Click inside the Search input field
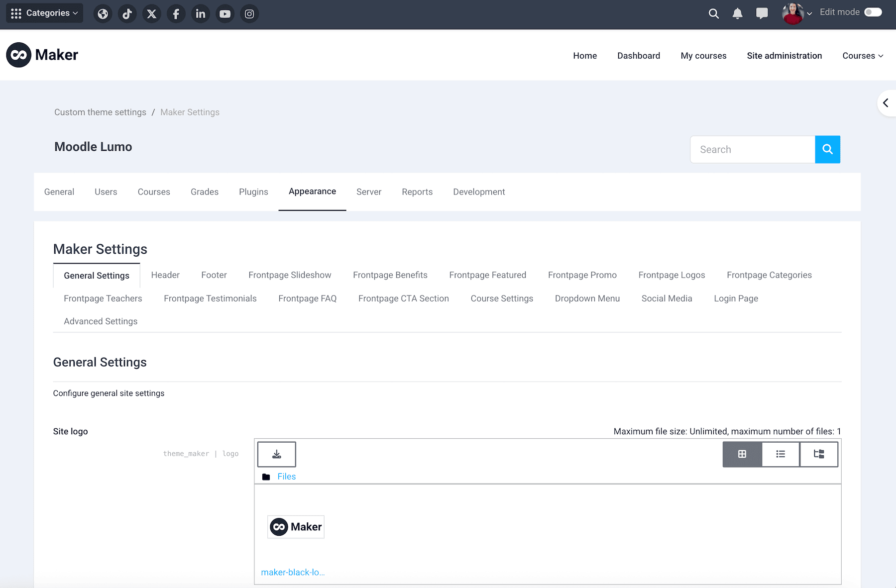This screenshot has width=896, height=588. click(752, 149)
